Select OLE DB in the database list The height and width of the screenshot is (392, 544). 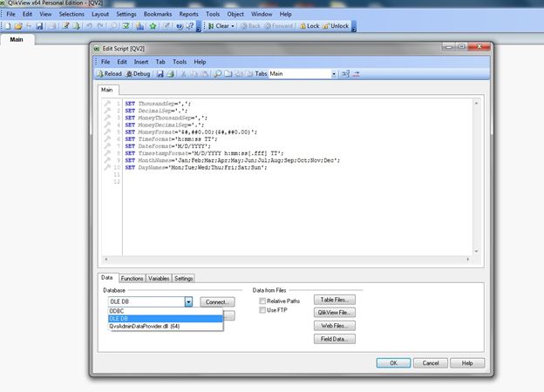click(166, 319)
